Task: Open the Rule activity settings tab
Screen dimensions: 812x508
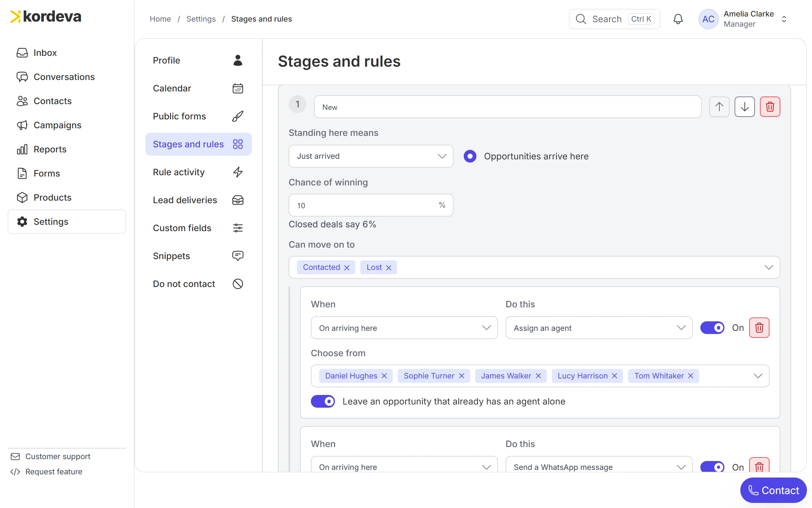Action: tap(198, 172)
